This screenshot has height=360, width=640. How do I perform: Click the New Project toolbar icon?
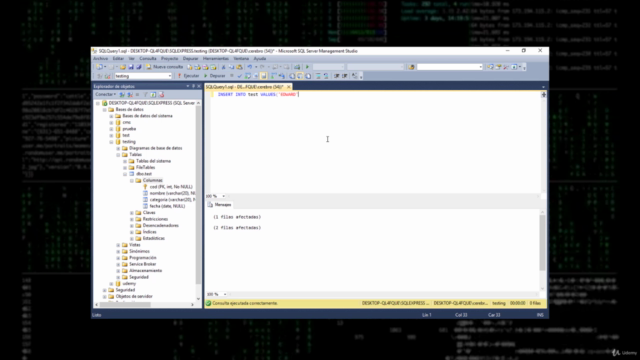[x=99, y=67]
